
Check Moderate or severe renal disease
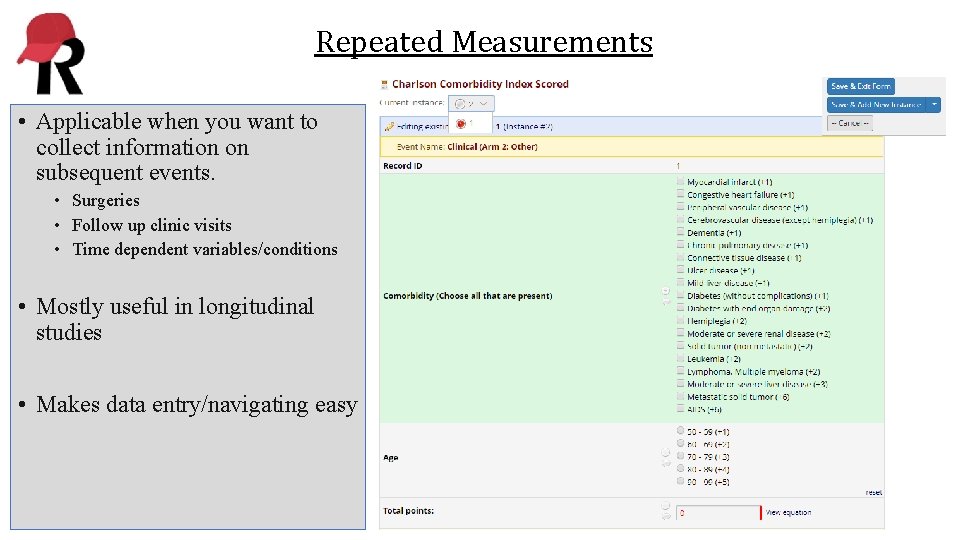coord(680,333)
